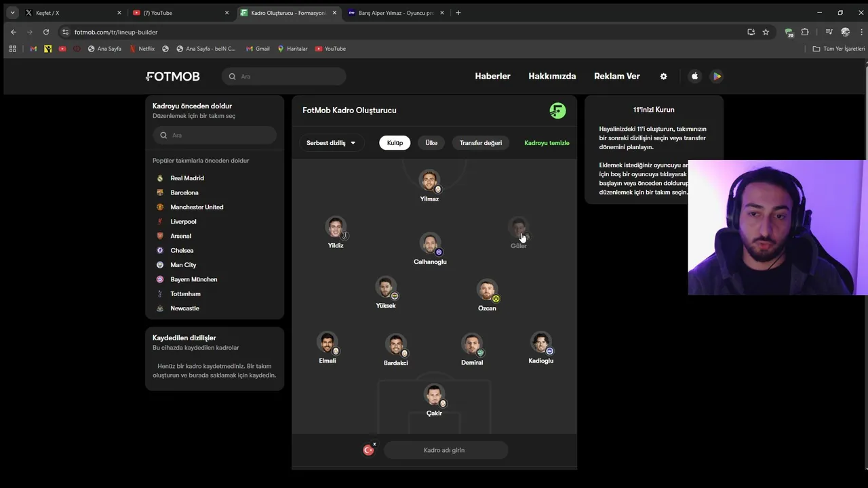Click the Turkey flag team icon
868x488 pixels.
pos(368,450)
